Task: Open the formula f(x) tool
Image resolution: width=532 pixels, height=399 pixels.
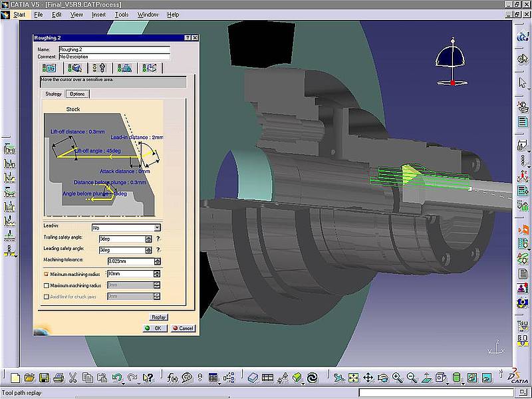Action: click(172, 378)
